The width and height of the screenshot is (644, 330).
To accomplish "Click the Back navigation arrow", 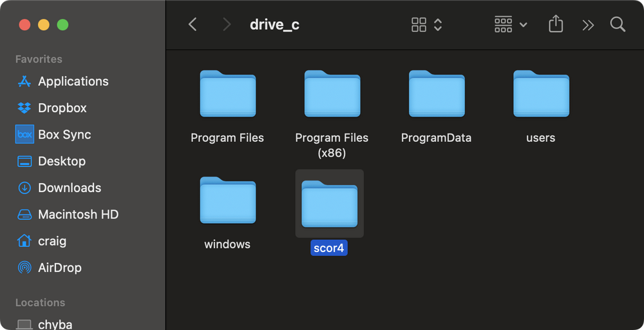I will 192,25.
